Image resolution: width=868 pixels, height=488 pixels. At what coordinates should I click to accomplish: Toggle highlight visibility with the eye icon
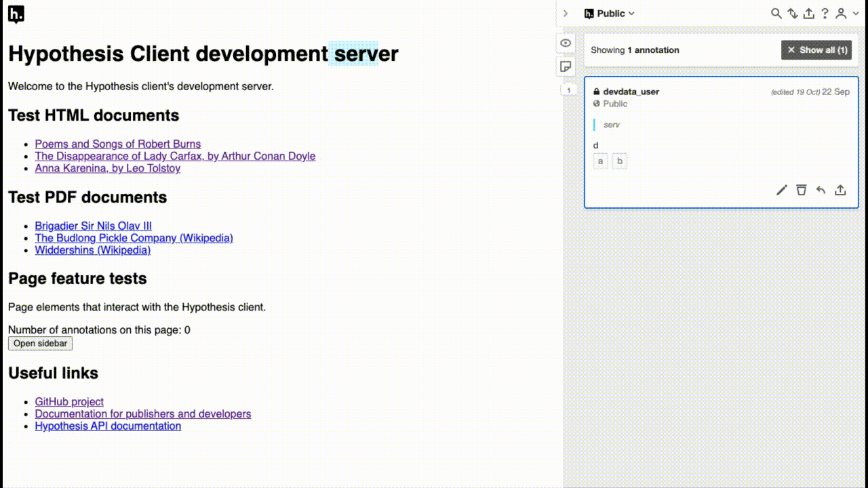click(x=566, y=43)
